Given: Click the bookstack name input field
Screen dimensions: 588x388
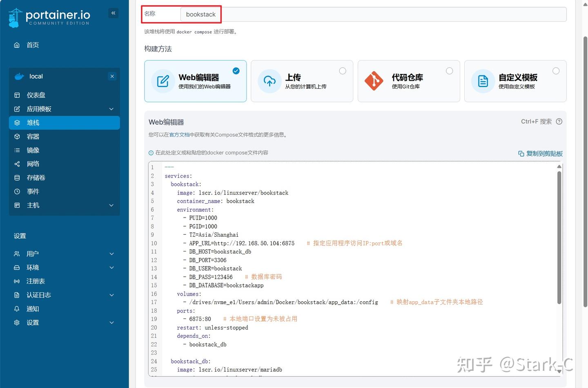Looking at the screenshot, I should 200,14.
